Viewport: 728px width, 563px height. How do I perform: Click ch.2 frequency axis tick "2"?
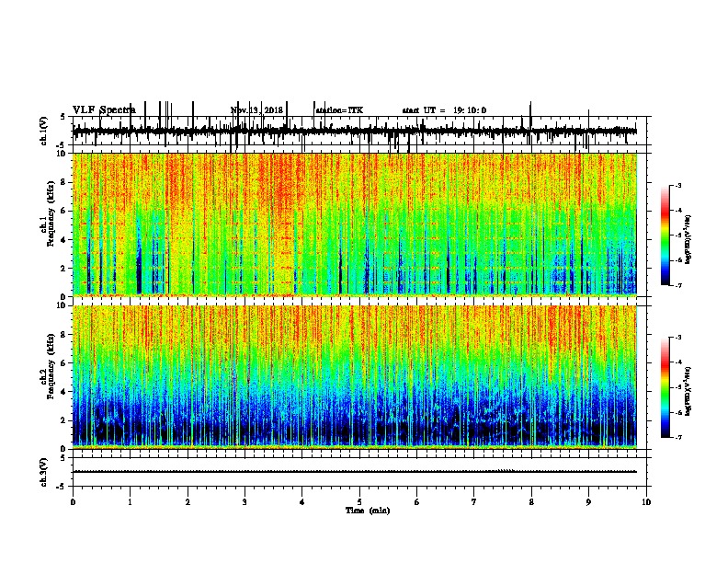coord(64,420)
